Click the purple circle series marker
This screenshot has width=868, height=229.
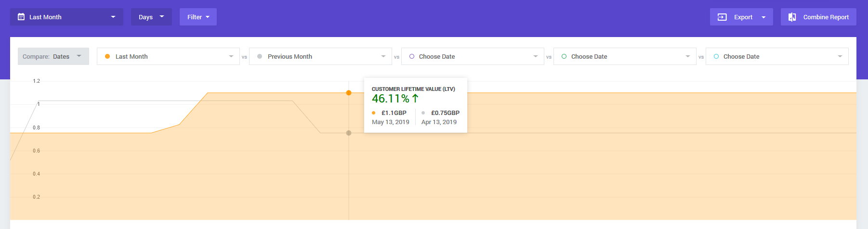[x=412, y=56]
